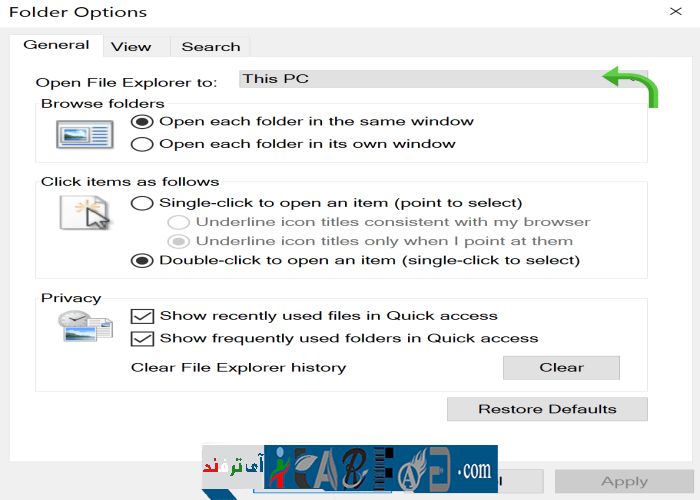Choose Double-click to open an item
700x500 pixels.
tap(143, 261)
